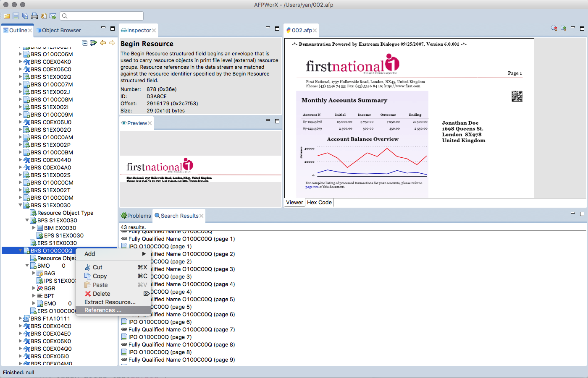Click the yellow back arrow in Outline

pyautogui.click(x=103, y=43)
